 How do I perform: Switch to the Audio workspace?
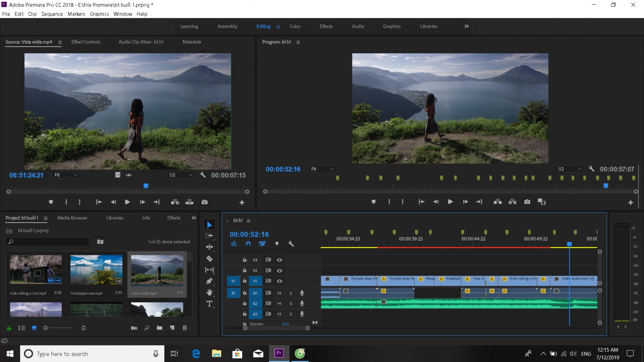358,26
